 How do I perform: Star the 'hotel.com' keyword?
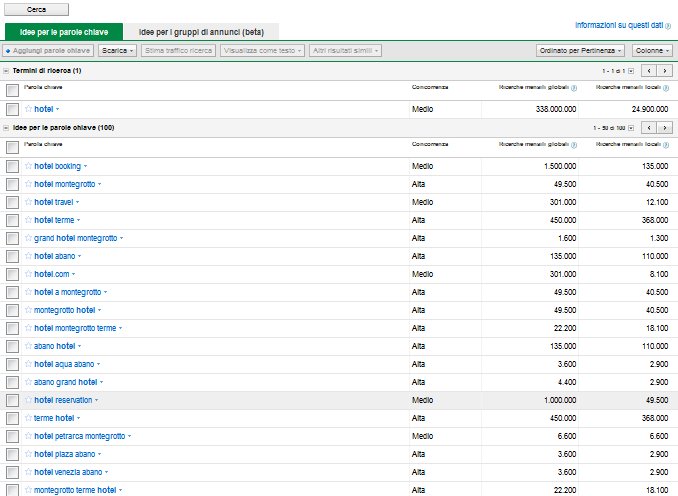(29, 274)
